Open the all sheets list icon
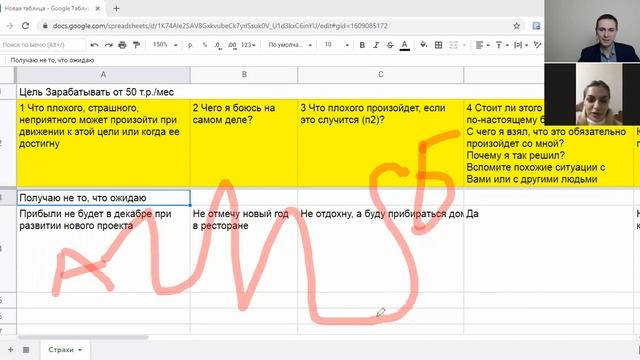 pyautogui.click(x=26, y=350)
